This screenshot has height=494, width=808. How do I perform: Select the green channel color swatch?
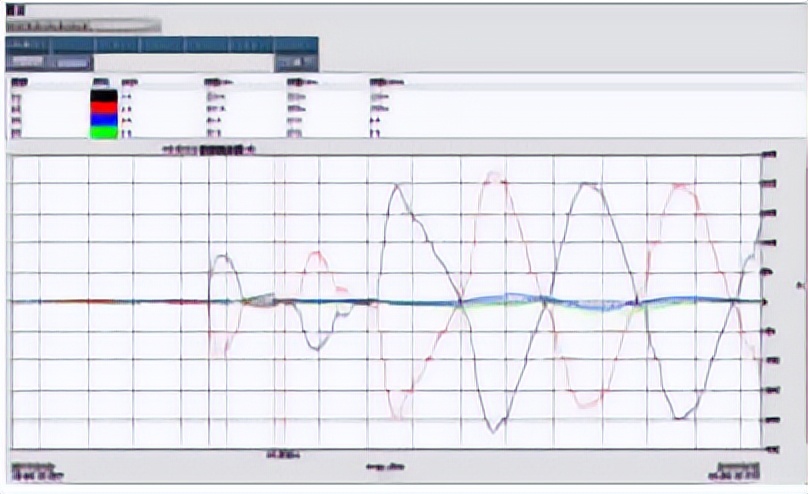coord(104,131)
